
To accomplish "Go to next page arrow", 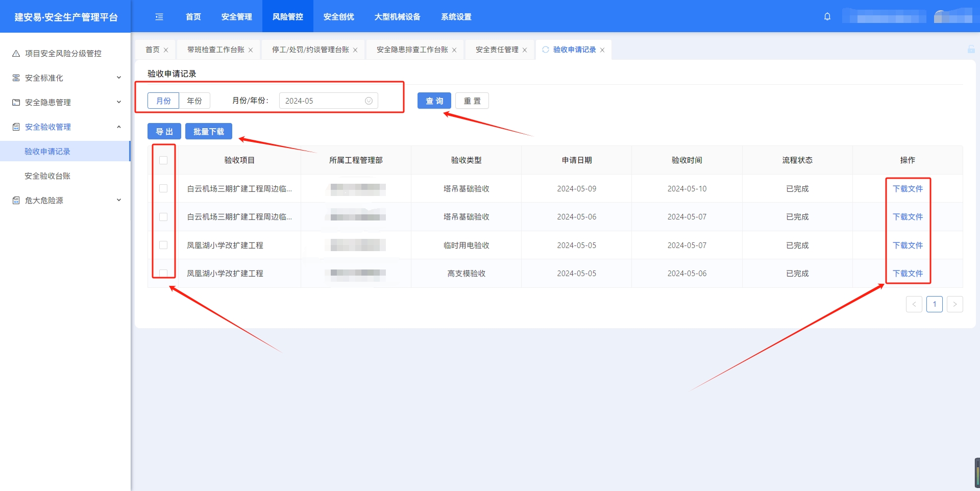I will (x=954, y=304).
